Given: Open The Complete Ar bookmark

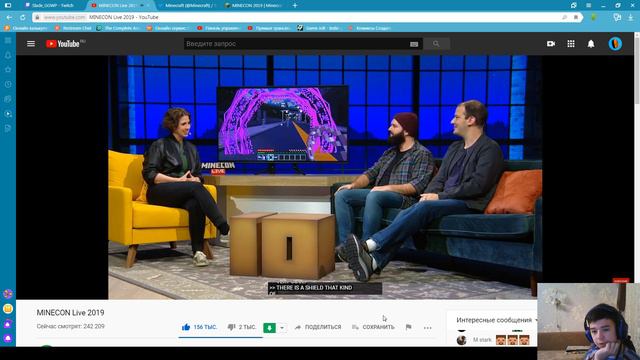Looking at the screenshot, I should pos(118,28).
